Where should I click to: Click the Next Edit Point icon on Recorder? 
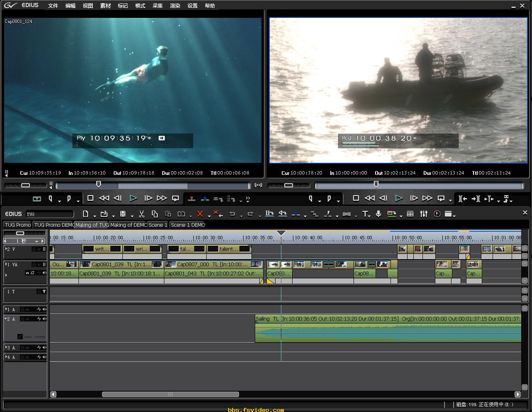[476, 199]
